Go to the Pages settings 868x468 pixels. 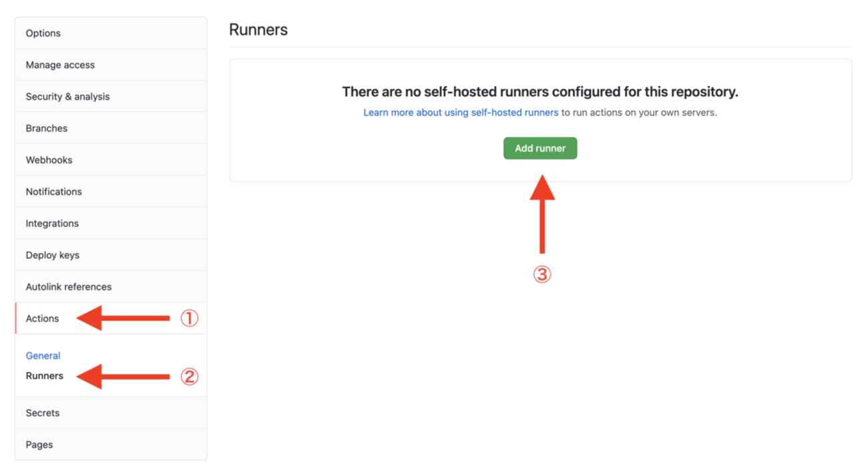click(39, 445)
